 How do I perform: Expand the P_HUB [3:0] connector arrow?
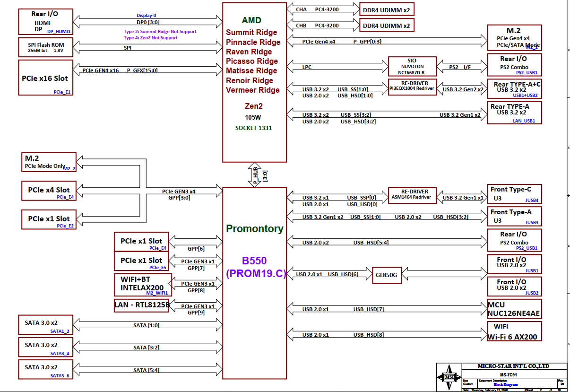(254, 175)
